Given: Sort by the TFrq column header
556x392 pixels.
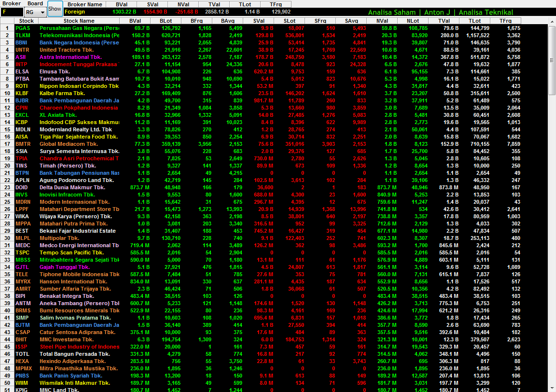Looking at the screenshot, I should pos(505,21).
